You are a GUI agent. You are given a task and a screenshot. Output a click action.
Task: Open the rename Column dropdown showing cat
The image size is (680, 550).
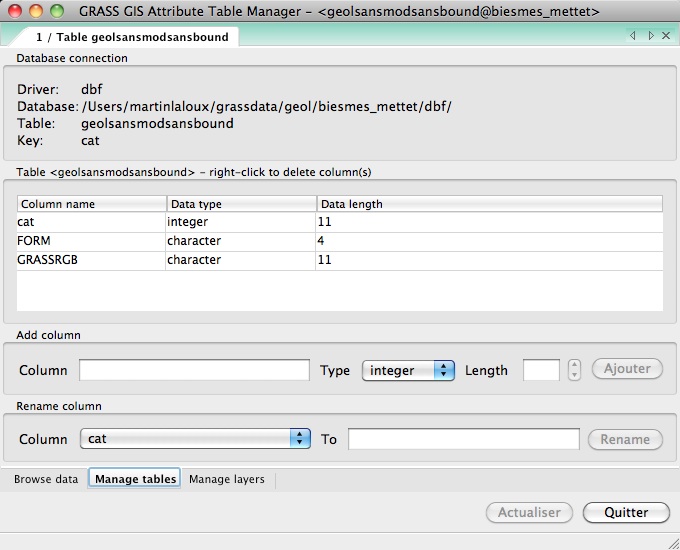tap(194, 439)
